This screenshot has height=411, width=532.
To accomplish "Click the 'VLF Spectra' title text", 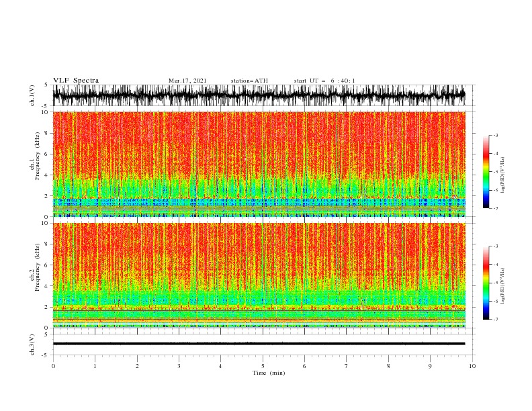I will pyautogui.click(x=76, y=81).
